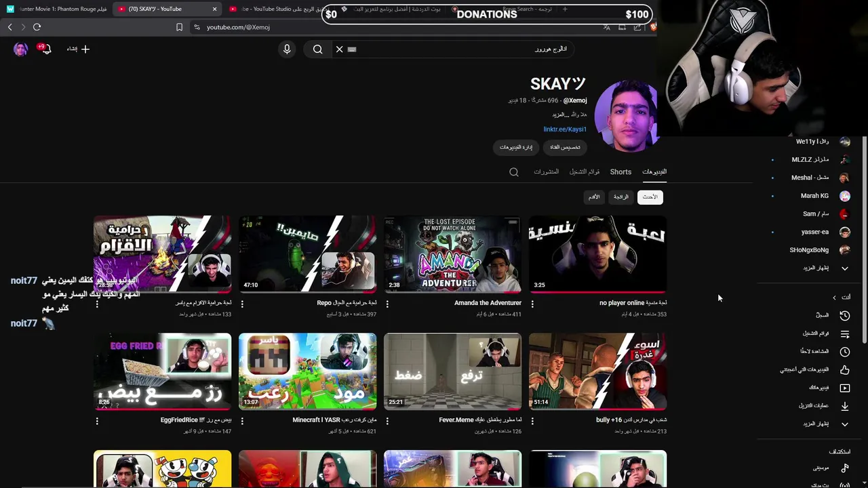Screen dimensions: 868x488
Task: Click the Customize channel button
Action: [x=565, y=147]
